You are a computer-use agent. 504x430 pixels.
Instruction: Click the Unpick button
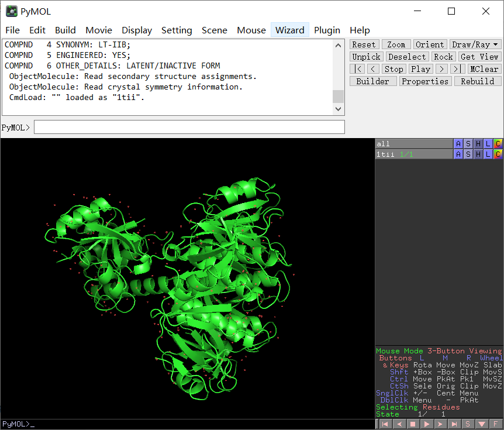pos(367,57)
